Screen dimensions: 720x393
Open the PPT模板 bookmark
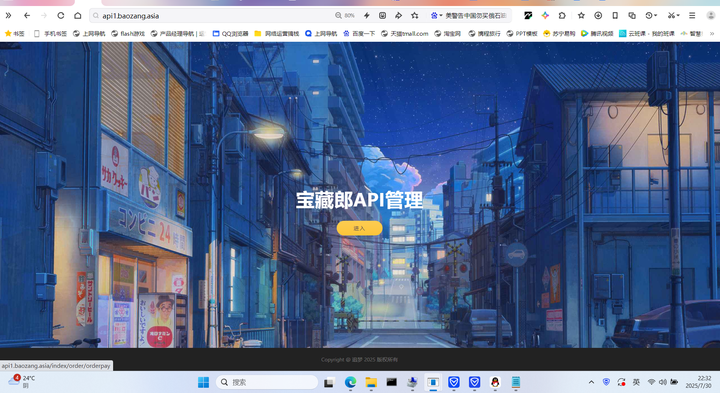click(x=522, y=34)
